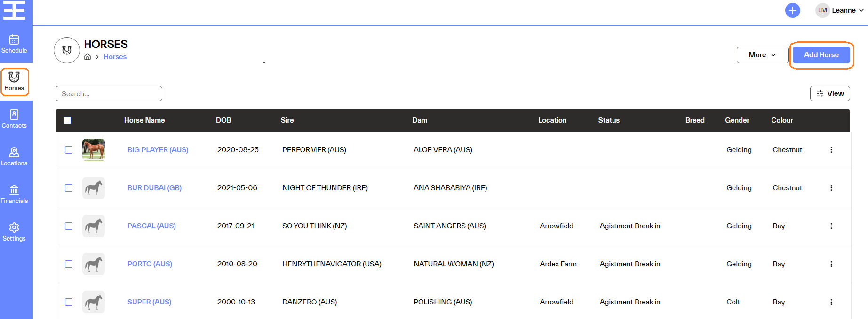Expand the More dropdown button
Image resolution: width=868 pixels, height=319 pixels.
(762, 55)
